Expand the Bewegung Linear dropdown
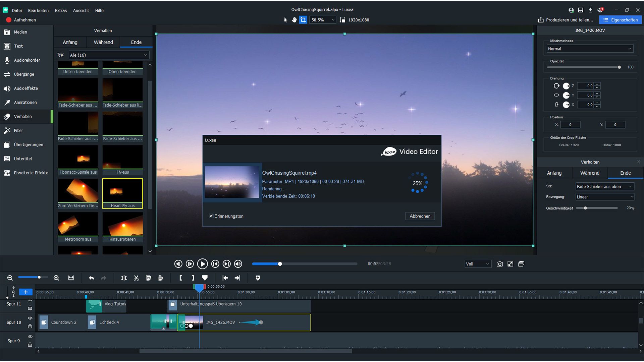The width and height of the screenshot is (644, 362). point(604,197)
